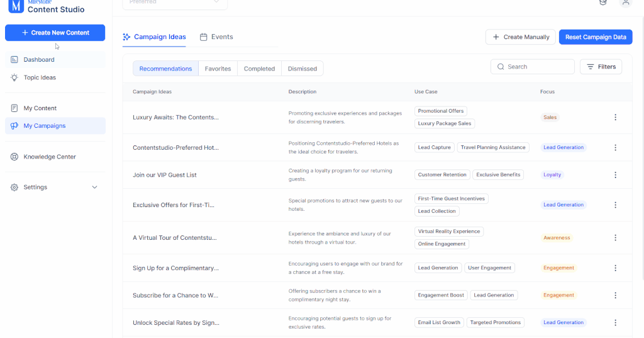Open options menu for Unlock Special Rates row
Screen dimensions: 644x338
click(x=615, y=322)
